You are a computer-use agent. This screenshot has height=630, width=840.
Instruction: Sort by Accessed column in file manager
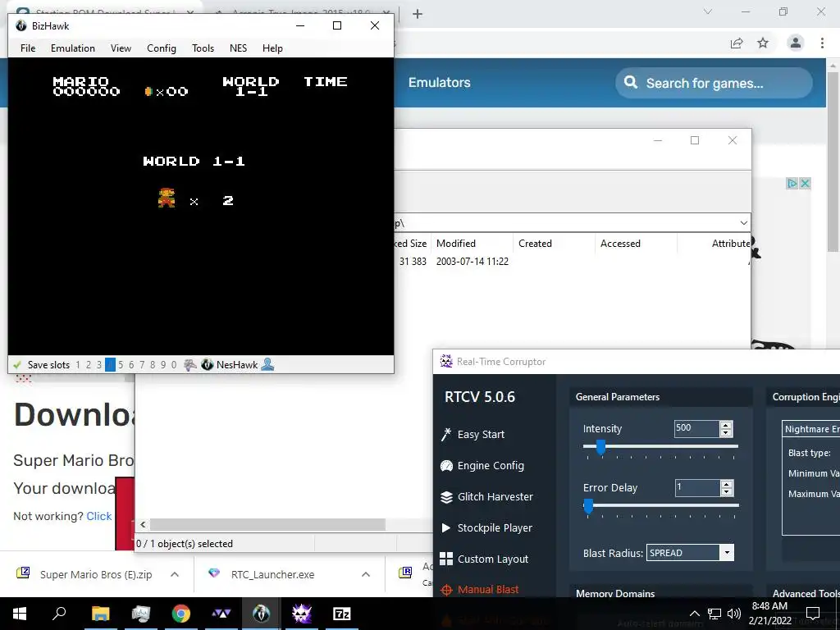[636, 243]
